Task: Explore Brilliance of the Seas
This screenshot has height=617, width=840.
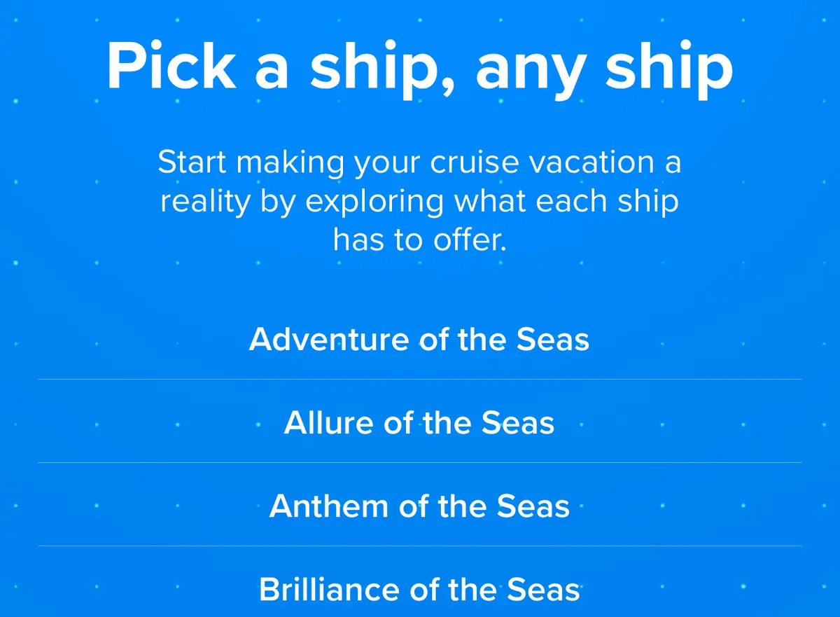Action: 419,589
